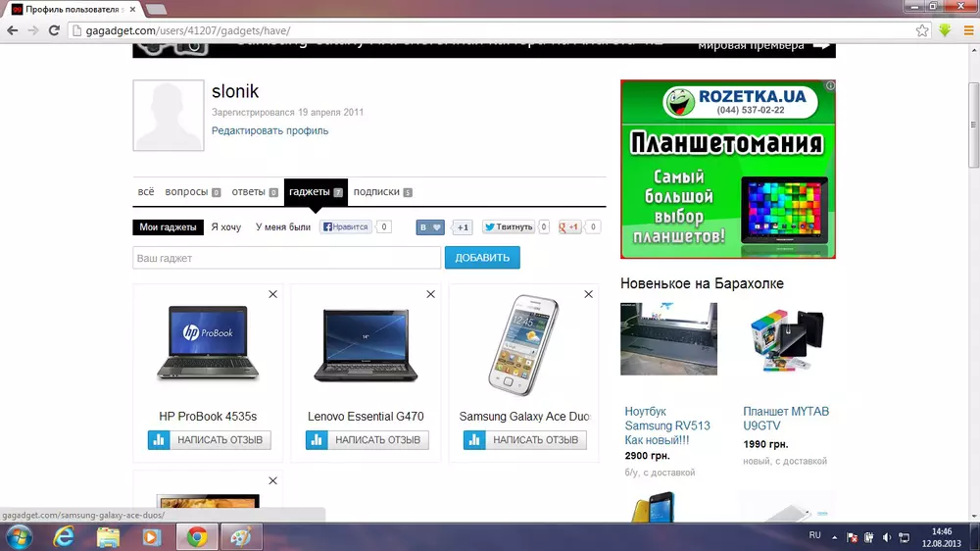Write a review for Samsung Galaxy Ace Duos
Screen dimensions: 980x551
524,440
